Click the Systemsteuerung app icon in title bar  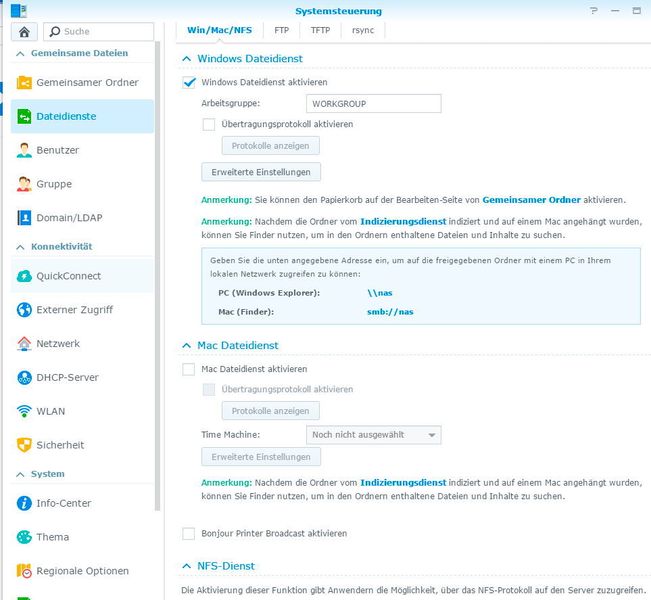pyautogui.click(x=18, y=11)
